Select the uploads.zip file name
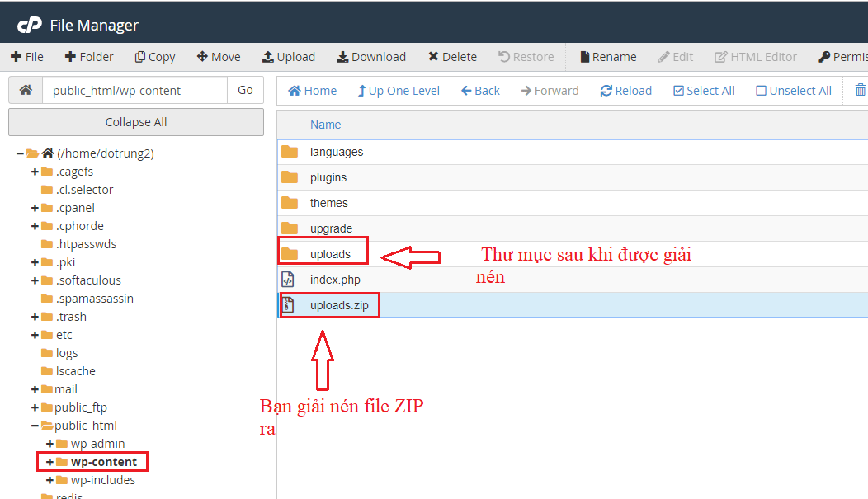Viewport: 868px width, 499px height. tap(339, 305)
